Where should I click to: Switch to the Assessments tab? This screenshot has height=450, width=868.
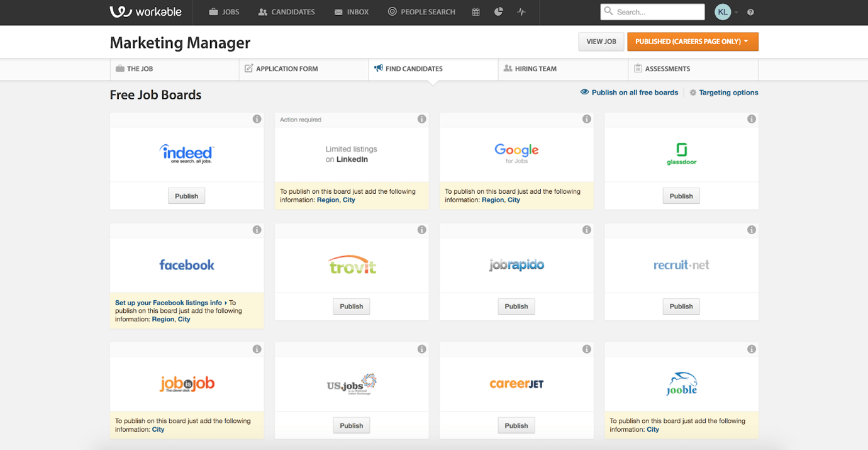[693, 69]
